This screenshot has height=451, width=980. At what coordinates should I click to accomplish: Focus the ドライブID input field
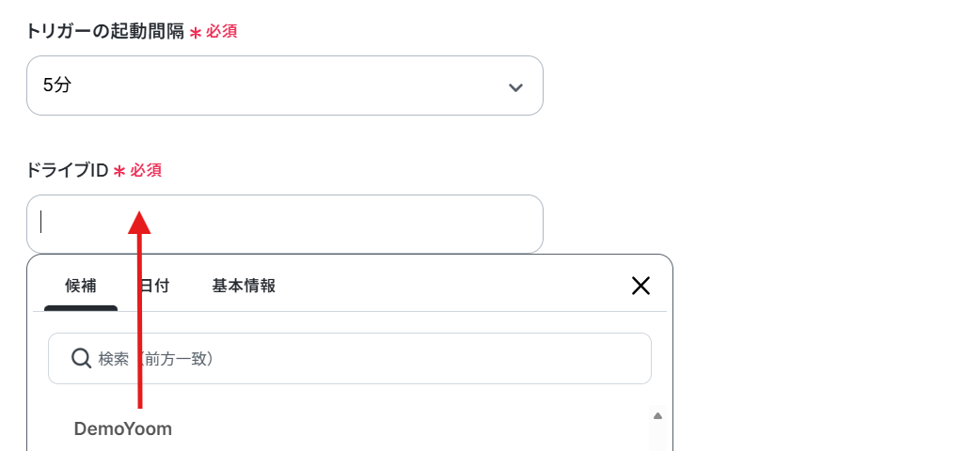click(x=284, y=224)
